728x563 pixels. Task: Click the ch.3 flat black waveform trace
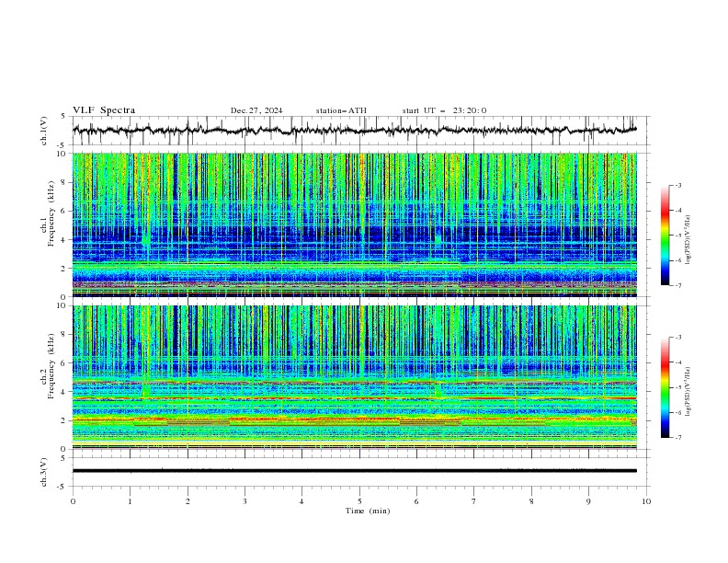(x=355, y=471)
